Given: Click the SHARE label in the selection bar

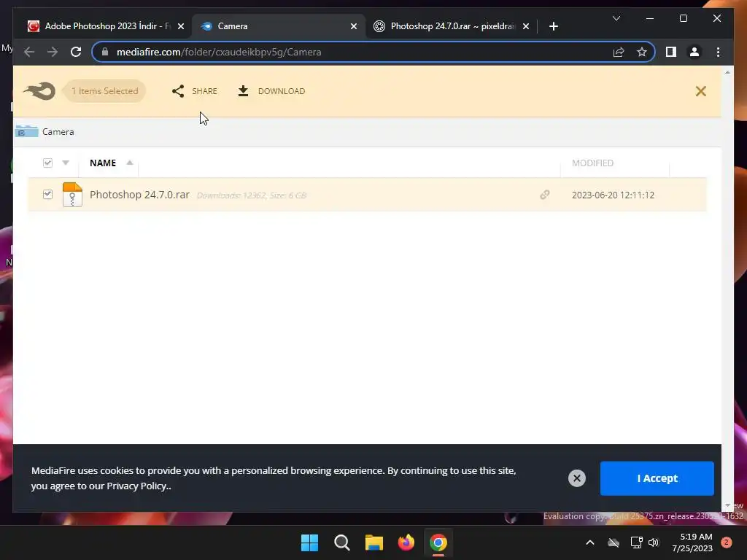Looking at the screenshot, I should click(204, 91).
